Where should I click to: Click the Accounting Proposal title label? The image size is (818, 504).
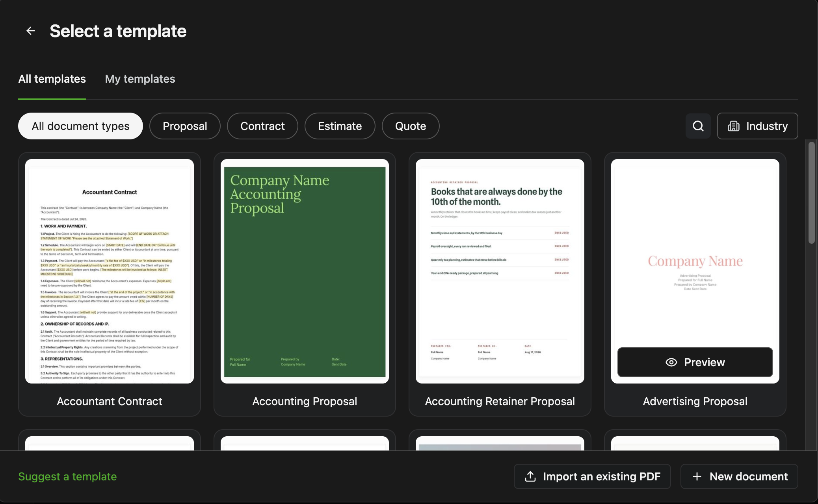coord(305,401)
